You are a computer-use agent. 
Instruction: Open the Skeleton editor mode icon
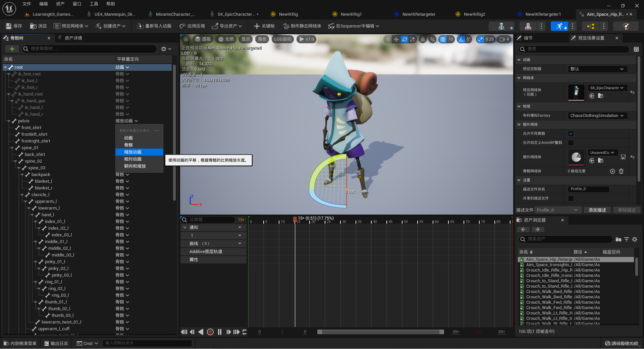(x=501, y=26)
